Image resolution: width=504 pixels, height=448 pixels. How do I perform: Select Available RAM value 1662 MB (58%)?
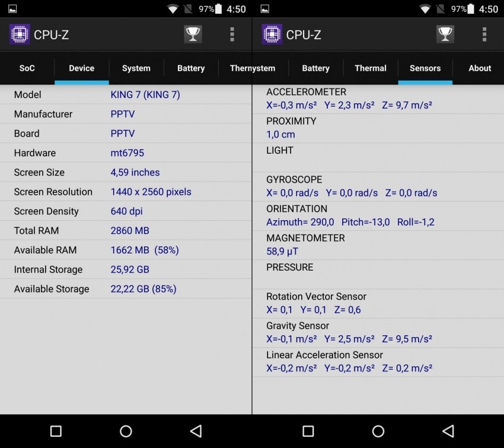145,250
